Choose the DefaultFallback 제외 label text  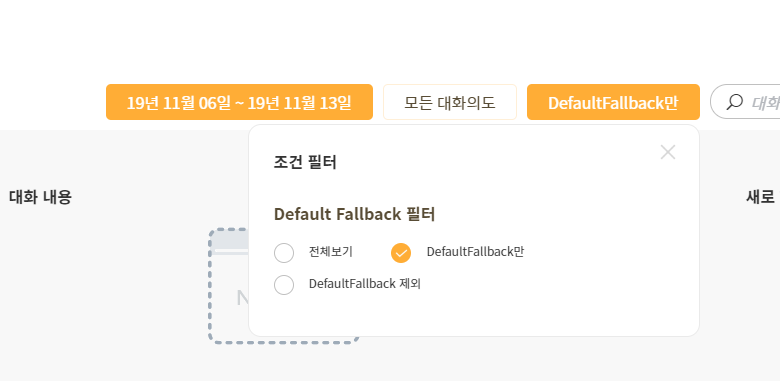coord(365,284)
